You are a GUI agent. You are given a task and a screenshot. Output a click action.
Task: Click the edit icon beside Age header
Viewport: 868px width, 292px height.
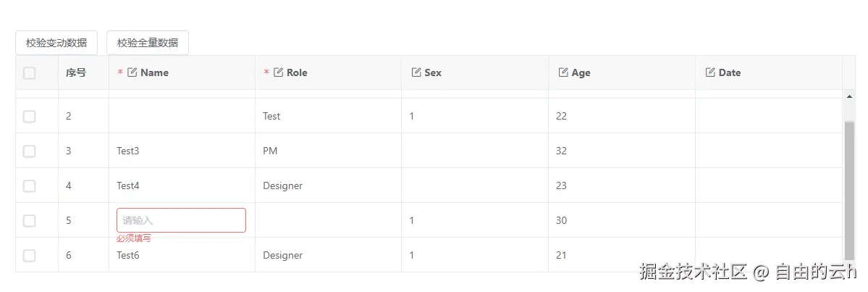click(563, 72)
